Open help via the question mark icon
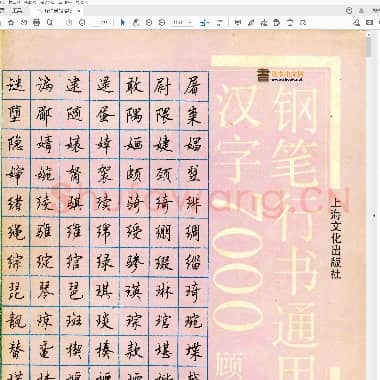This screenshot has width=380, height=380. [349, 10]
